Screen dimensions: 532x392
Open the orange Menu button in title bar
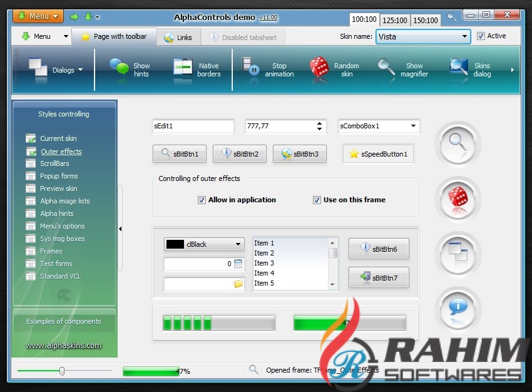tap(38, 16)
